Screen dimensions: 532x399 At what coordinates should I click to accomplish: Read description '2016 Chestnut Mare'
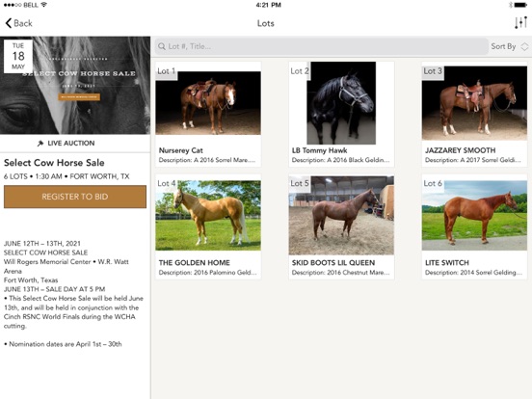coord(340,273)
